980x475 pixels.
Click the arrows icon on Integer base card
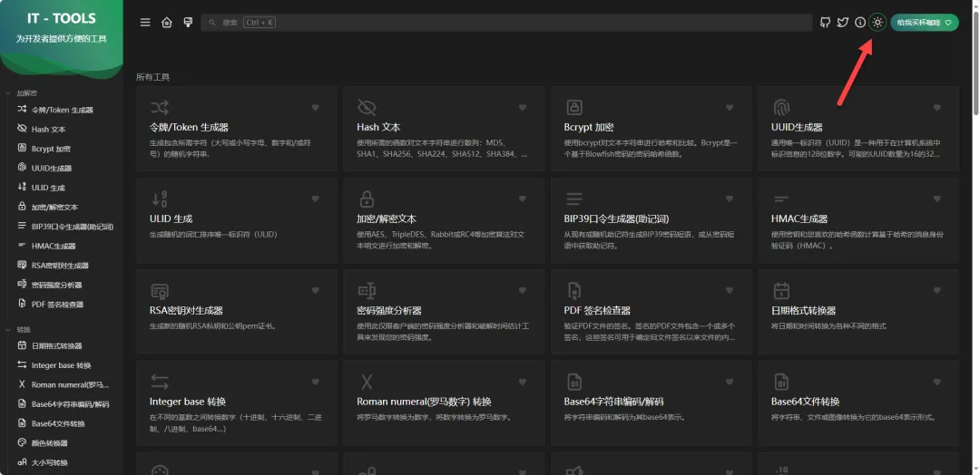(x=160, y=382)
